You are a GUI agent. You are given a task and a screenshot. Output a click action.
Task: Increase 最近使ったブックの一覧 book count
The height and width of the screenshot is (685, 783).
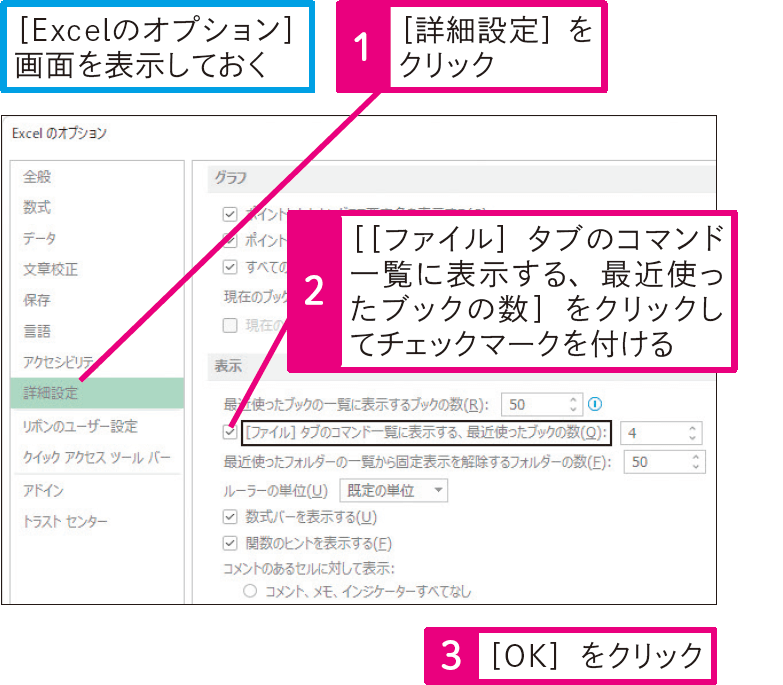(574, 399)
